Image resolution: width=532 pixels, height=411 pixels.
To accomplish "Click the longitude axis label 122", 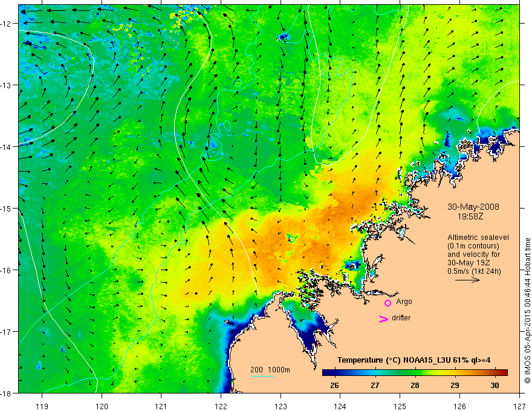I will [221, 406].
